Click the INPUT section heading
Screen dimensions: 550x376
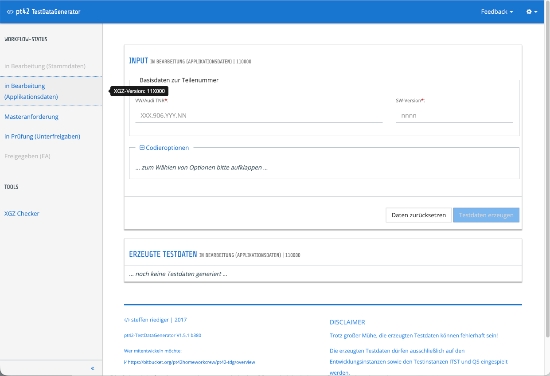(x=139, y=61)
